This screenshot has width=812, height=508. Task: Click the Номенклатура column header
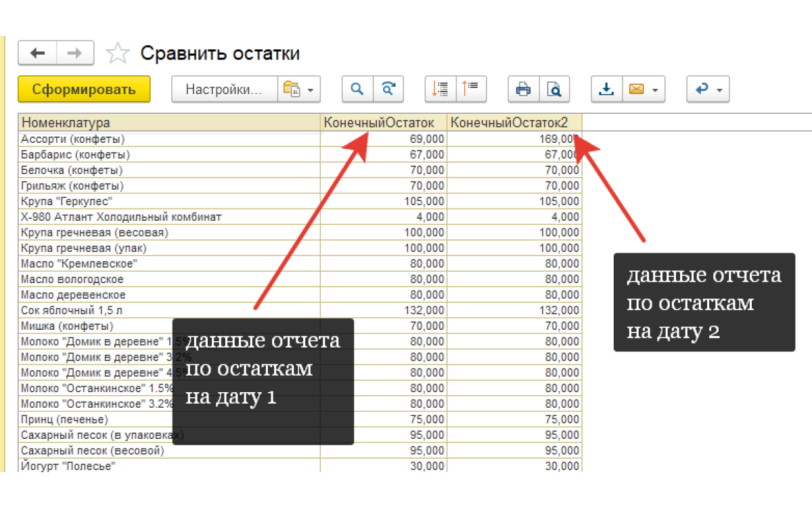(x=169, y=123)
